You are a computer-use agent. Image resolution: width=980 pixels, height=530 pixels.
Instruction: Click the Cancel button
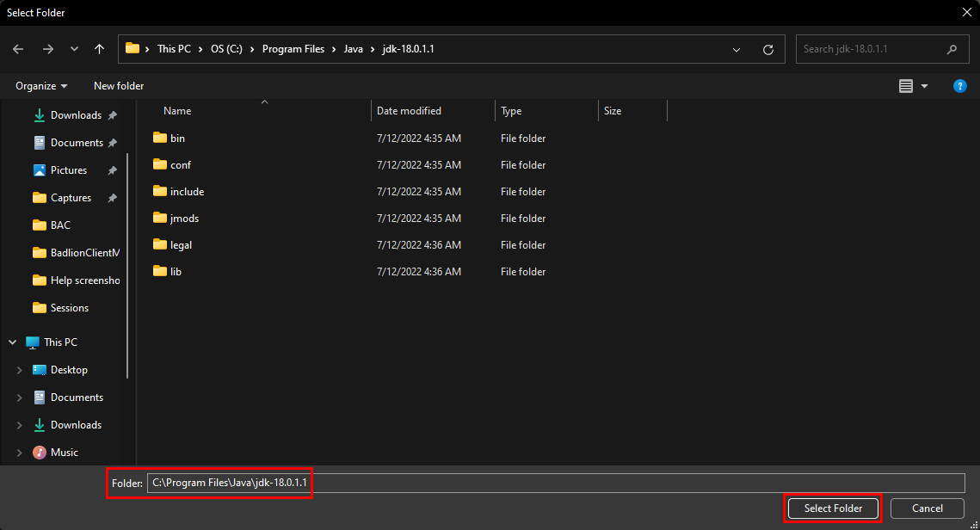pos(927,508)
